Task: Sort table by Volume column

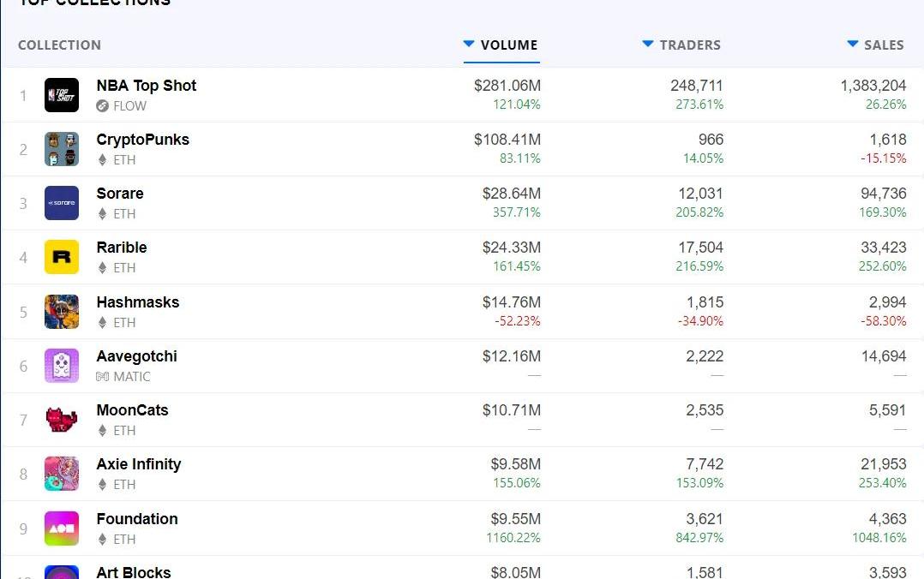Action: click(501, 45)
